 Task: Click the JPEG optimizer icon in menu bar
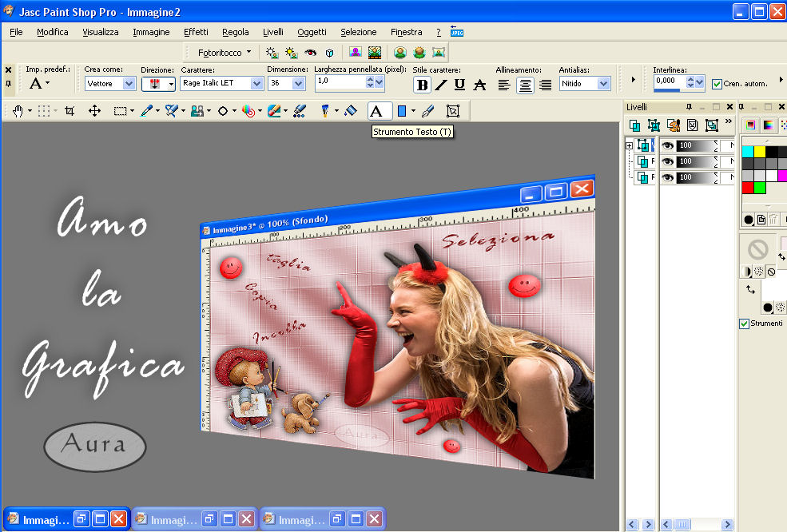457,31
